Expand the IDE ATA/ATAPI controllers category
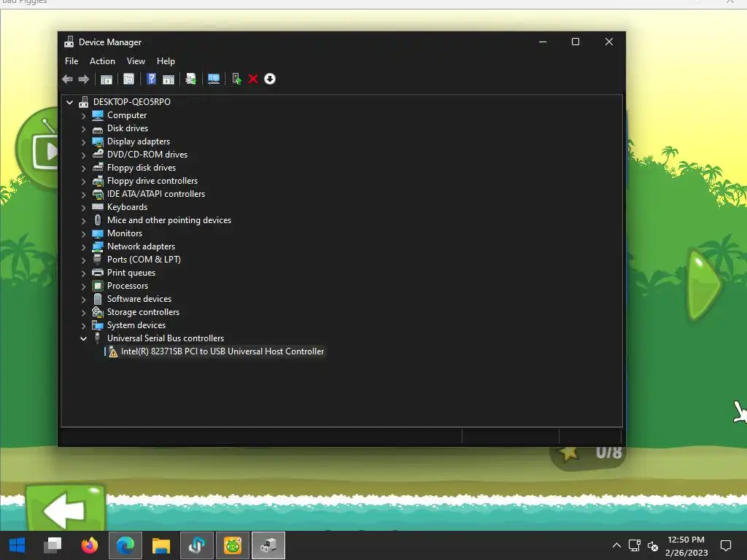Screen dimensions: 747x560 (84, 194)
